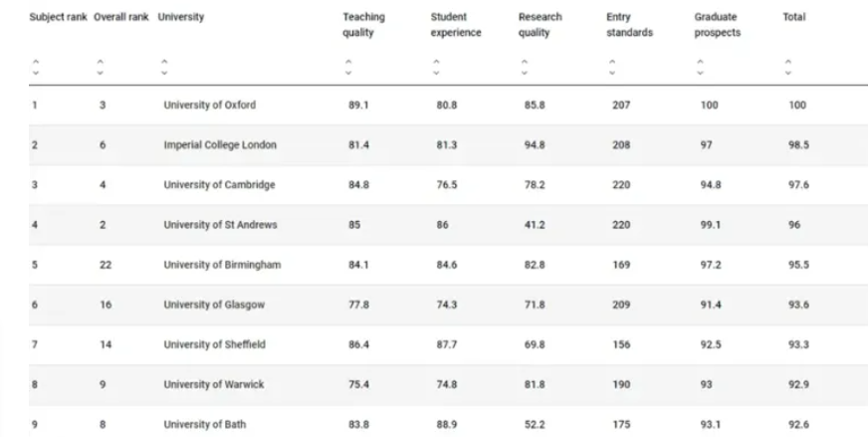Viewport: 868px width, 437px height.
Task: Sort by Total score arrows
Action: tap(787, 68)
